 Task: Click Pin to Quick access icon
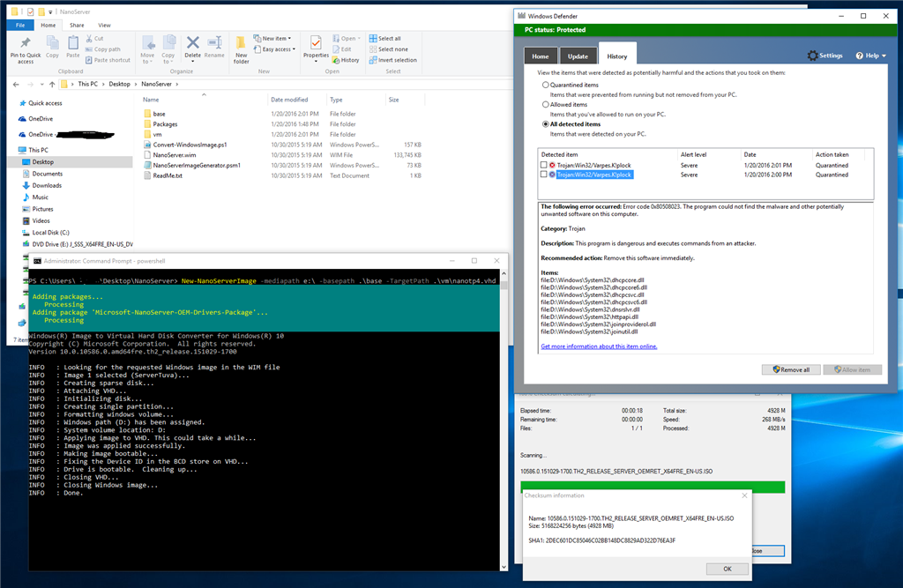pos(26,43)
